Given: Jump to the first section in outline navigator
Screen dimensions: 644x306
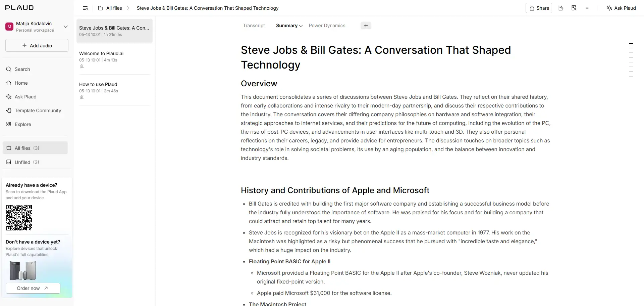Looking at the screenshot, I should [x=631, y=43].
